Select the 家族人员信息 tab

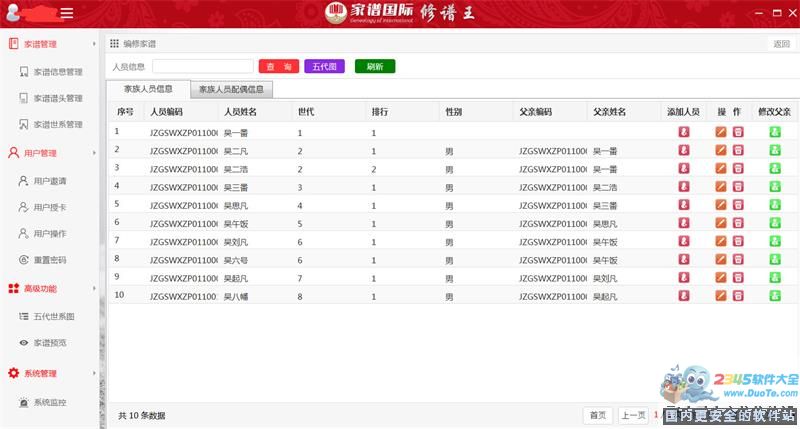pos(148,89)
